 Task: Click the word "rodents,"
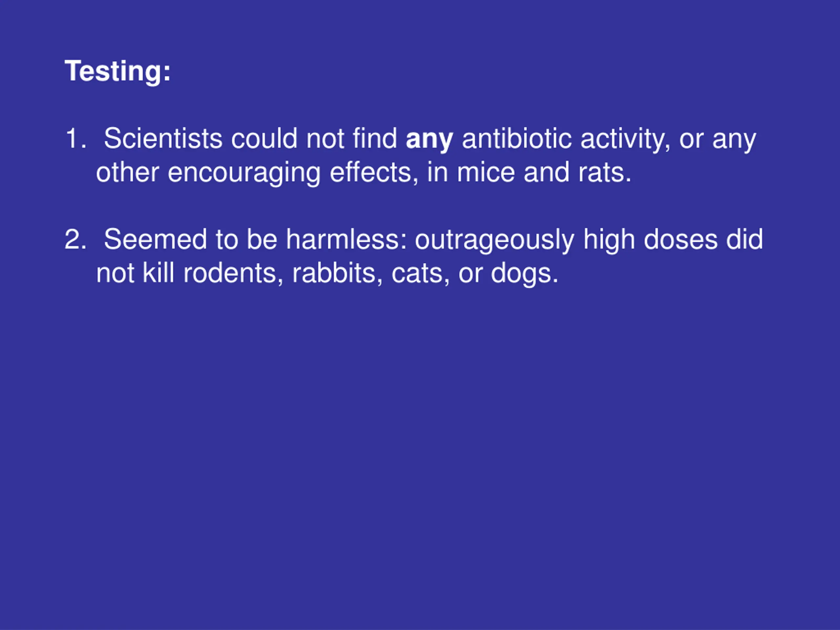point(233,274)
